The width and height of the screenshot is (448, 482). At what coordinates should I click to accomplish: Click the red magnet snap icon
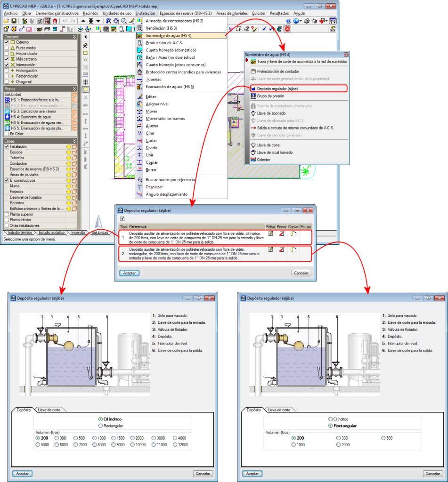(x=55, y=21)
